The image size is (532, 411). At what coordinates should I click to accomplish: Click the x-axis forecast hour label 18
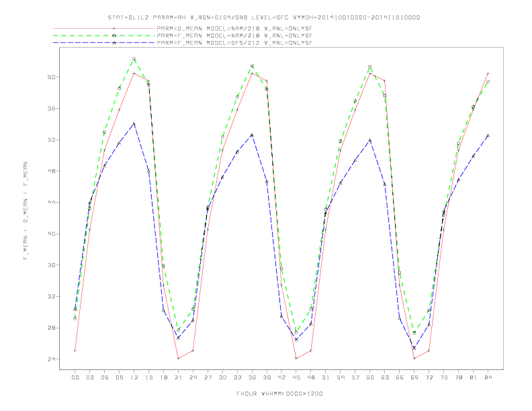pos(163,377)
